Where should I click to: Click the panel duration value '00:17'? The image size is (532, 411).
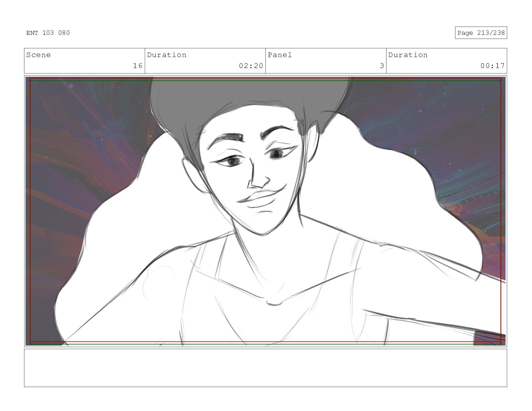[x=492, y=66]
